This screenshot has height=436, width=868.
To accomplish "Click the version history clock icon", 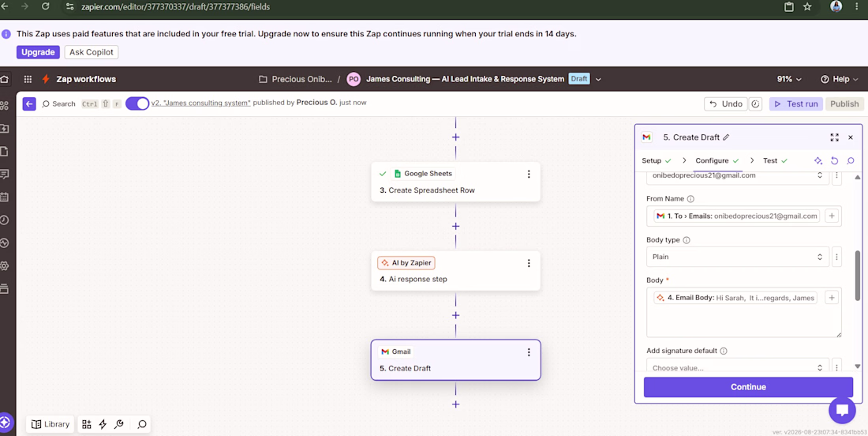I will tap(756, 103).
